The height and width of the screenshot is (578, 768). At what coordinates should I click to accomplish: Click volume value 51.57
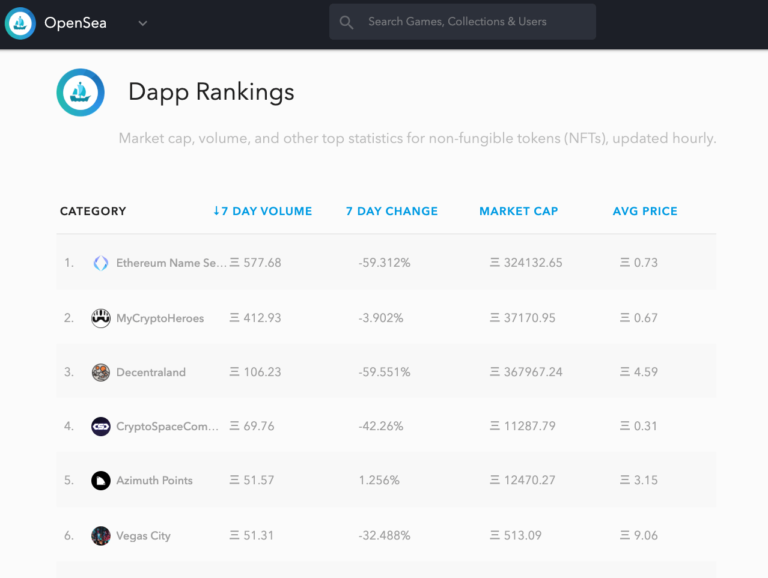pyautogui.click(x=252, y=480)
